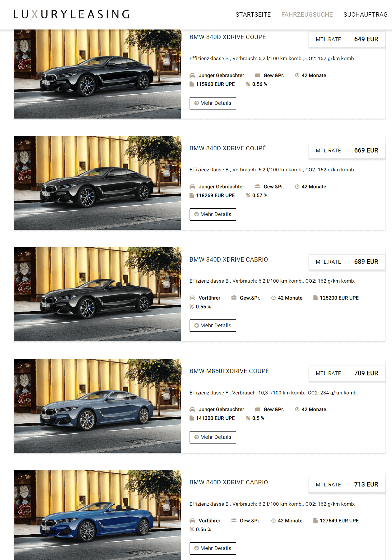
Task: Click the document icon beside 125200 EUR UPE
Action: point(315,298)
